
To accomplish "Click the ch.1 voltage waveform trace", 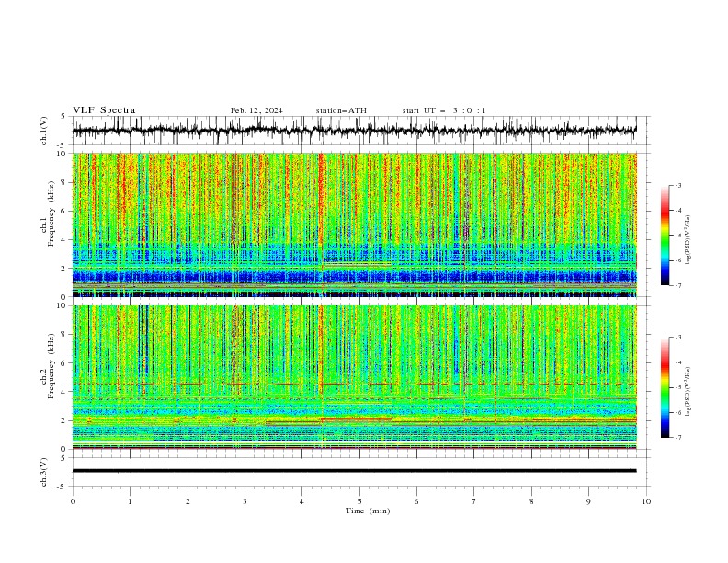I will click(x=354, y=131).
